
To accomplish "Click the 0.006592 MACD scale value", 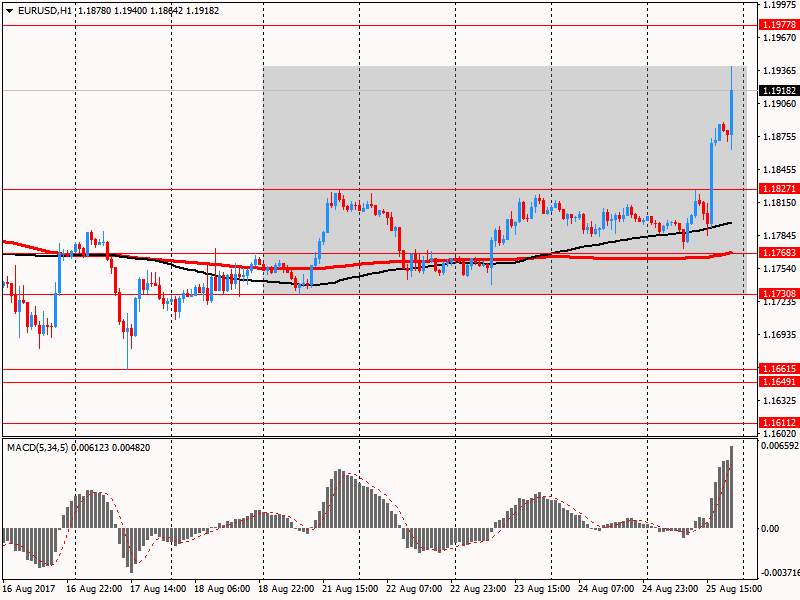I will coord(780,446).
